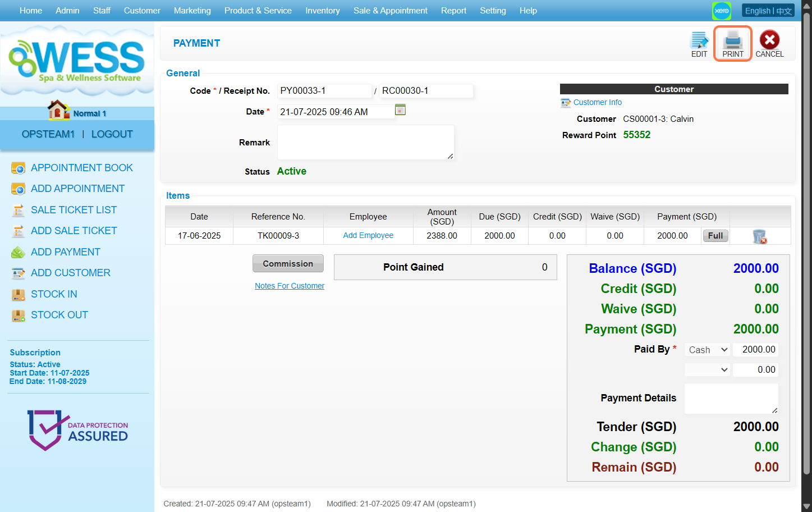Viewport: 812px width, 512px height.
Task: Click the Edit payment icon
Action: pos(699,43)
